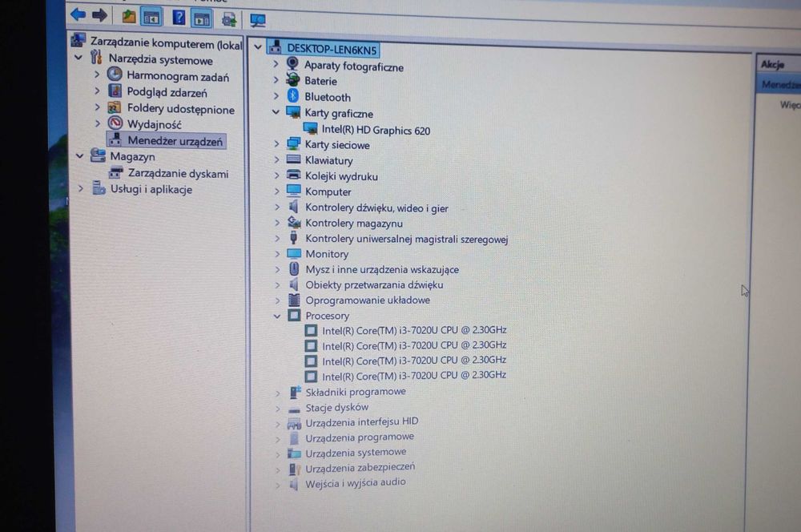Select Obiekty przetwarzania dźwięku row
This screenshot has width=801, height=532.
click(x=374, y=284)
